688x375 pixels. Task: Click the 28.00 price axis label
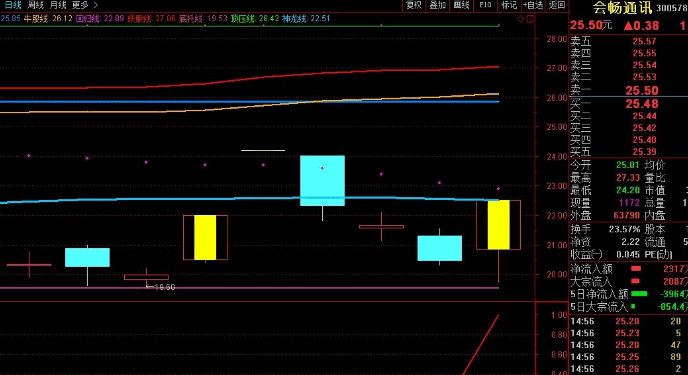coord(557,39)
